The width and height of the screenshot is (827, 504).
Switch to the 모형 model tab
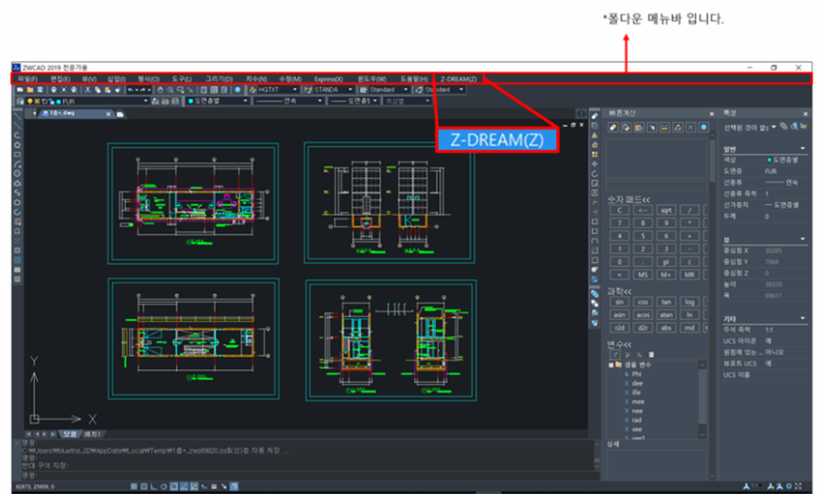pyautogui.click(x=70, y=434)
